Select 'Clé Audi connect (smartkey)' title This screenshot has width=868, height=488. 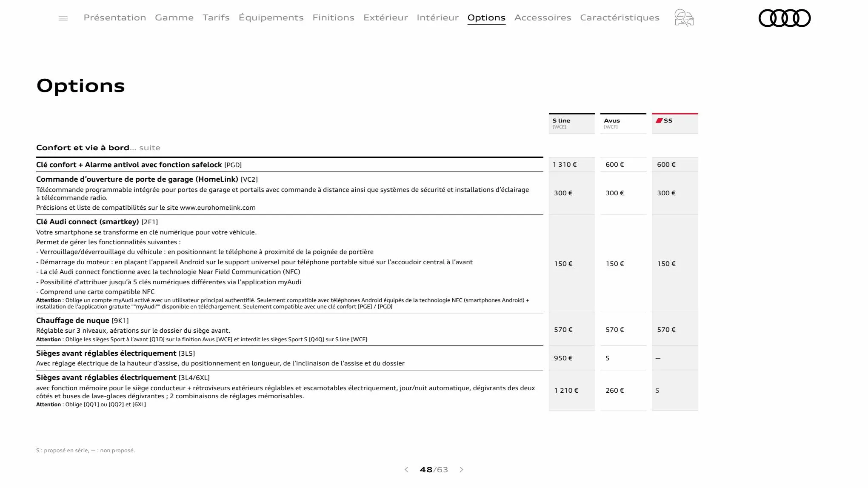[x=97, y=222]
